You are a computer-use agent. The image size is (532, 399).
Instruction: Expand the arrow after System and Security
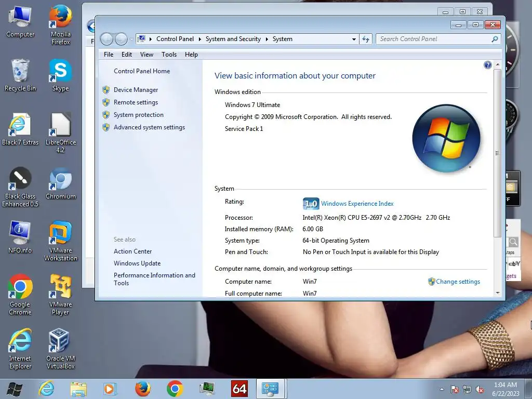267,39
